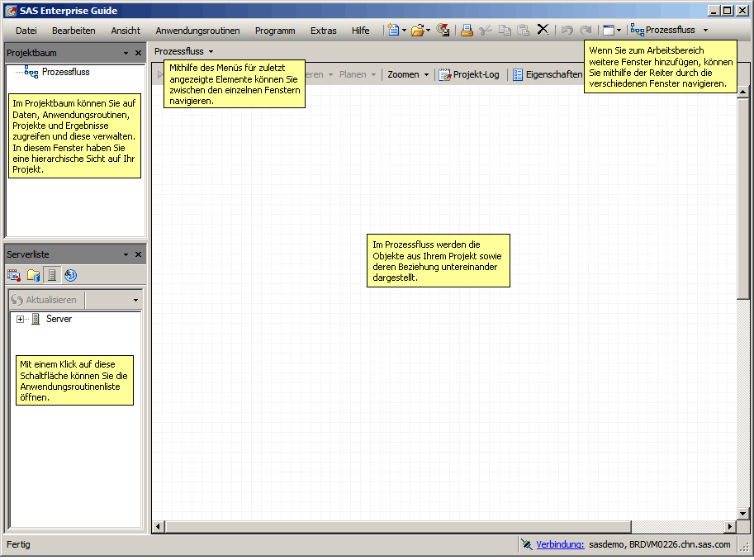Click the New document toolbar icon
The image size is (754, 560).
click(393, 30)
